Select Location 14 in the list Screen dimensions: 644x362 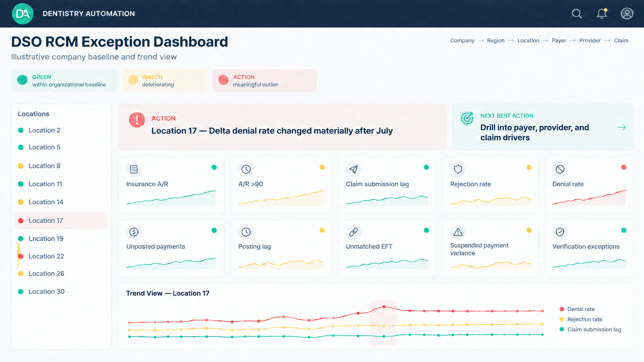[61, 202]
